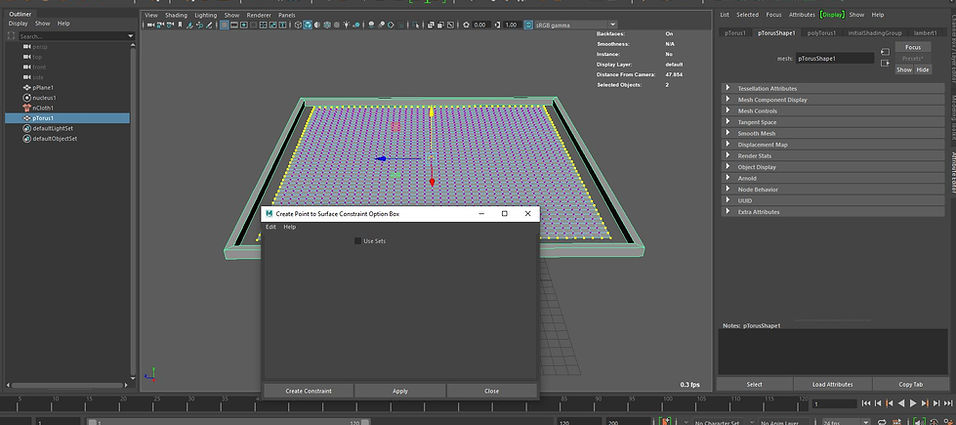Go to start of playback range

(x=866, y=404)
